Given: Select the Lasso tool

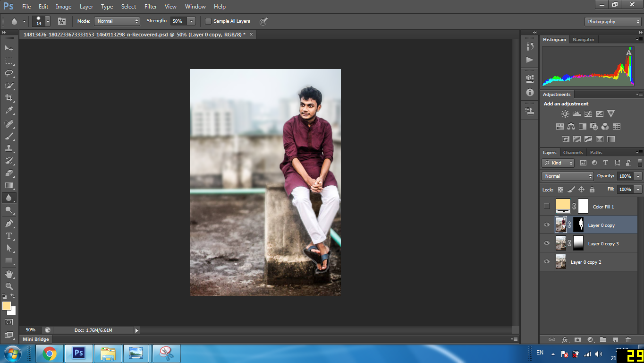Looking at the screenshot, I should coord(9,73).
